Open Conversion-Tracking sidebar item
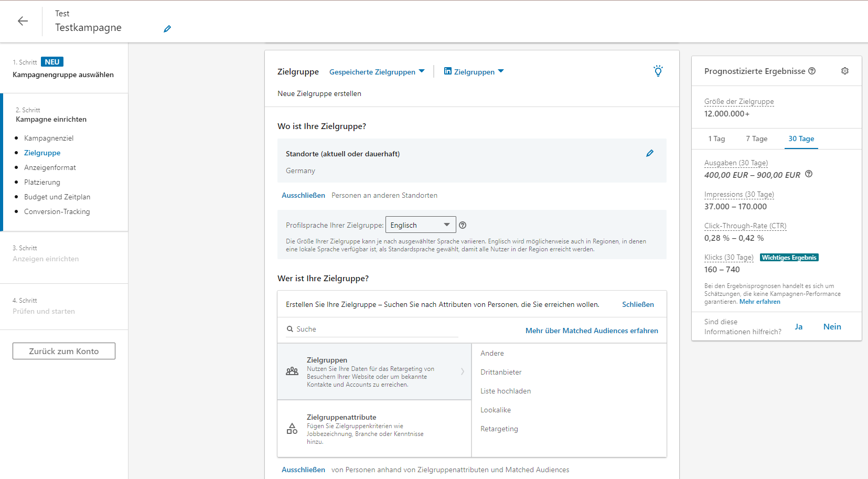The image size is (868, 479). 57,211
